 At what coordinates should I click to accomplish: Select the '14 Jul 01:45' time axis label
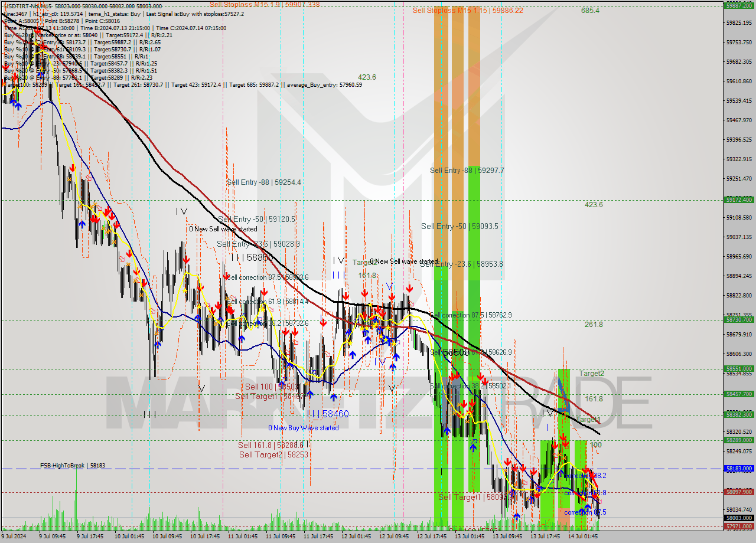tap(583, 537)
